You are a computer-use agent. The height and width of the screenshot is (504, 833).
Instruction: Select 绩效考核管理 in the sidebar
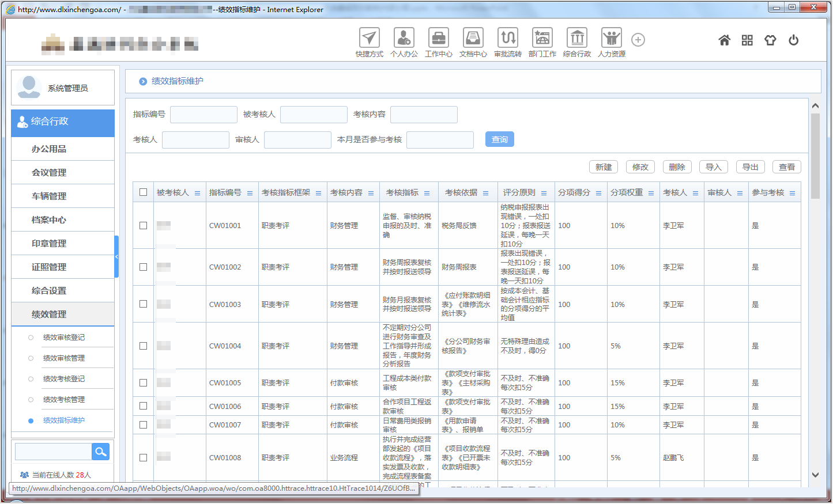coord(64,400)
